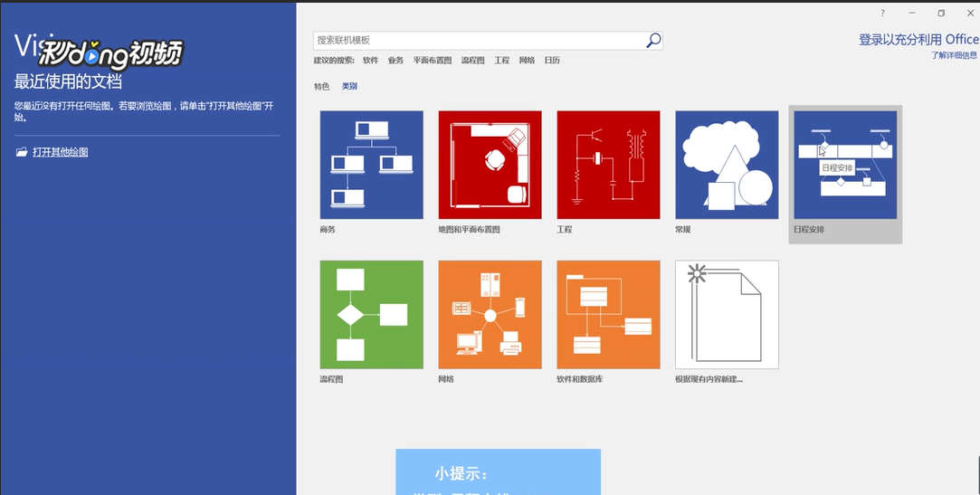Choose the 常规 shapes template thumbnail

727,165
